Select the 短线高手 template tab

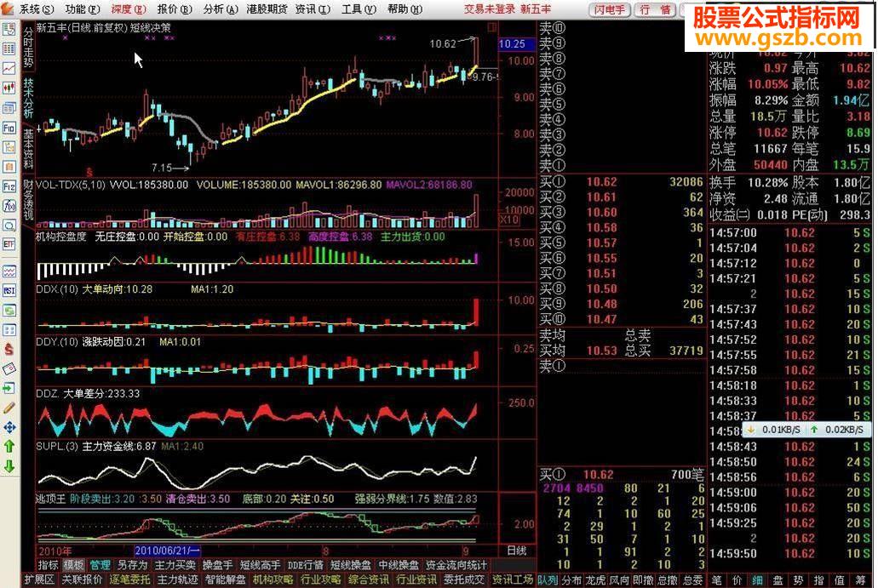coord(261,565)
